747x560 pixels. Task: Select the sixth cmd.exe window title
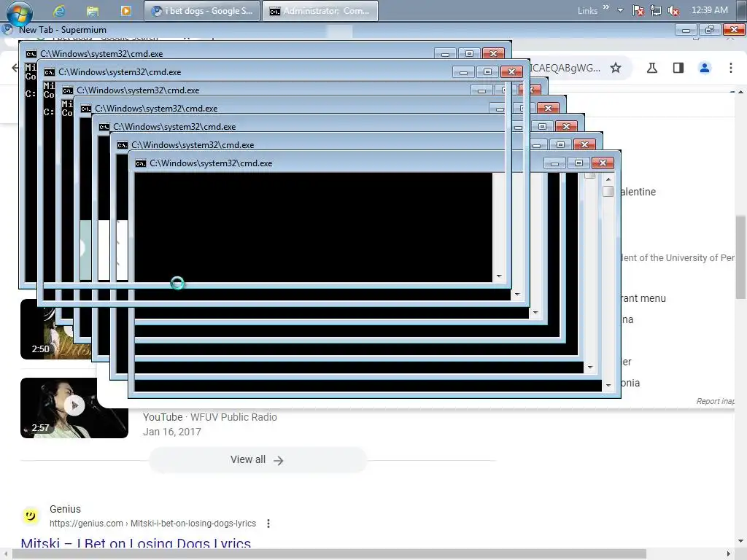click(x=193, y=145)
